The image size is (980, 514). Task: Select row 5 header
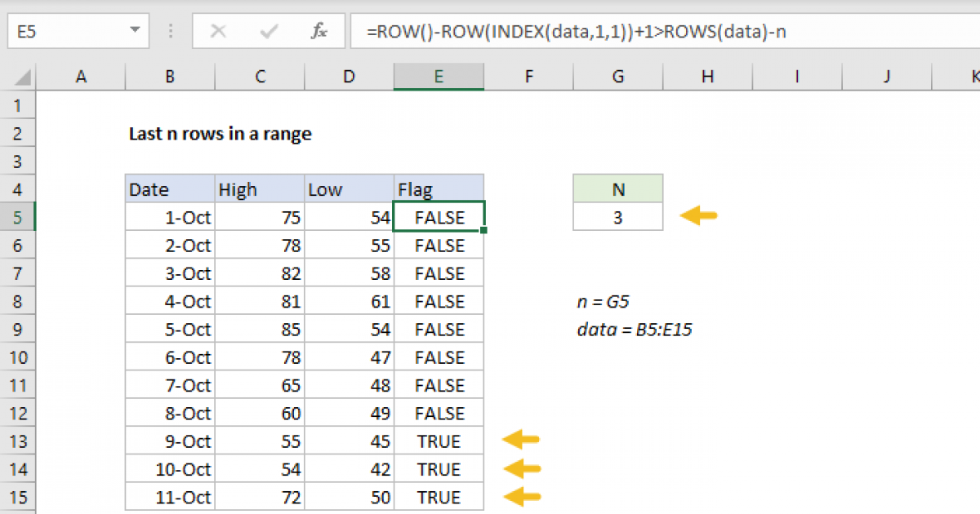pos(20,218)
